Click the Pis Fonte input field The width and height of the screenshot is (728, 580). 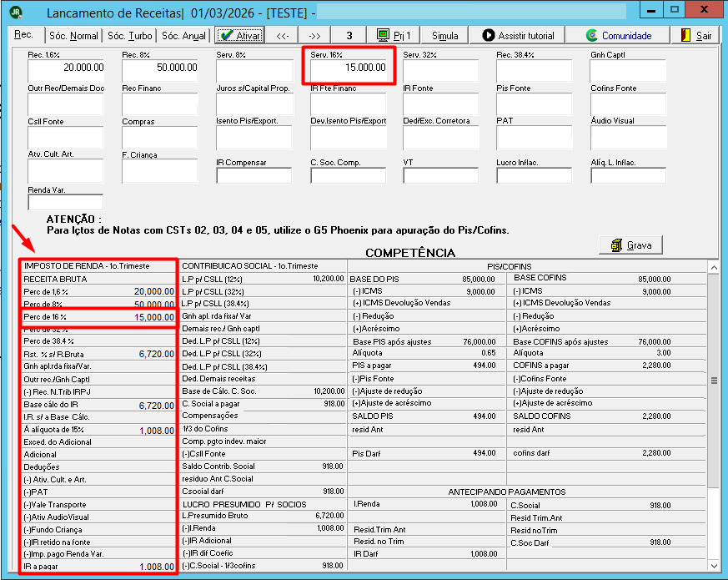[x=535, y=104]
